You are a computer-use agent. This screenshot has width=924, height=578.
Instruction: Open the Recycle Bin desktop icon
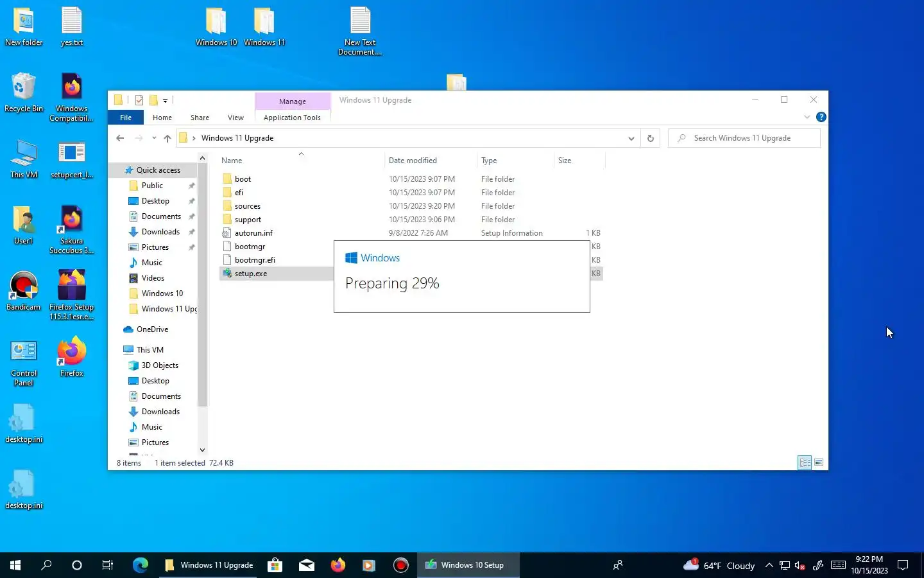tap(24, 93)
